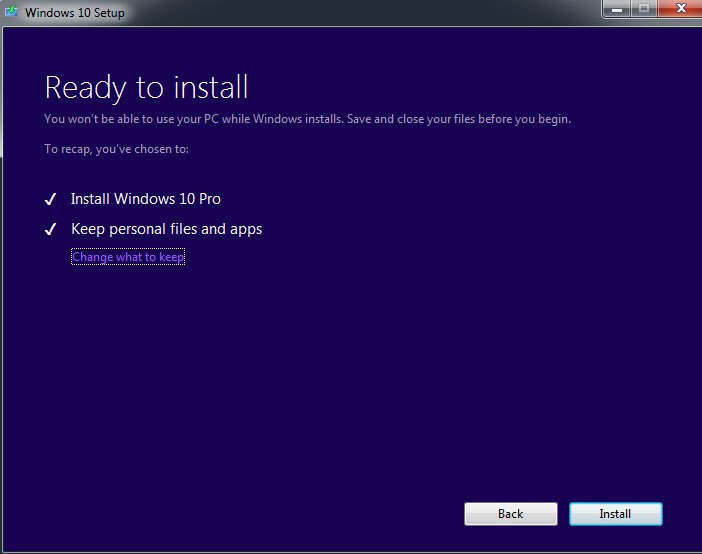Select the 'Install Windows 10 Pro' text

(146, 199)
